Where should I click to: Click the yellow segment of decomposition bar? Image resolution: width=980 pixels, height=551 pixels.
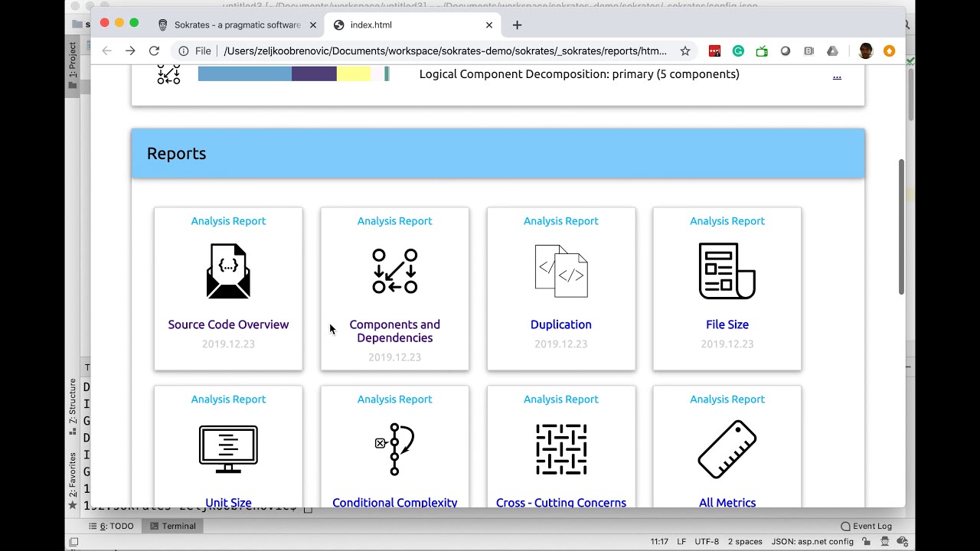(354, 74)
